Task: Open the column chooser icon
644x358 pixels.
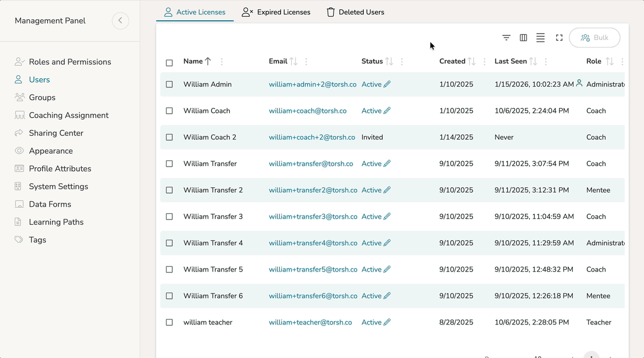Action: [x=523, y=38]
